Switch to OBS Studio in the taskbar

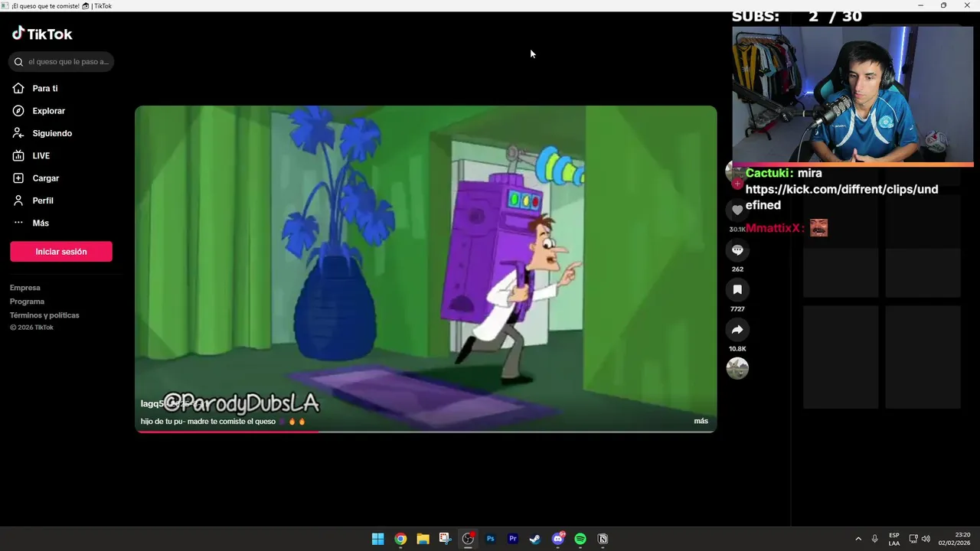click(x=468, y=539)
